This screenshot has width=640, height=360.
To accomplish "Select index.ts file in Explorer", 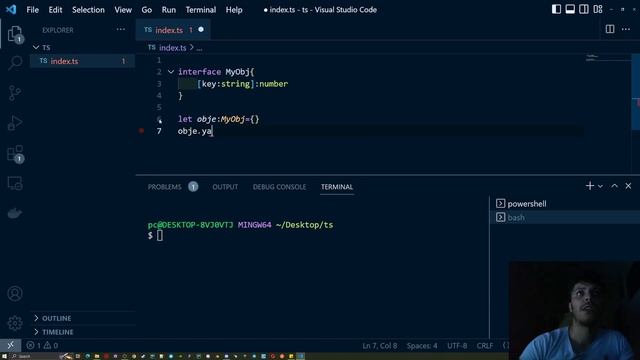I will click(x=82, y=61).
